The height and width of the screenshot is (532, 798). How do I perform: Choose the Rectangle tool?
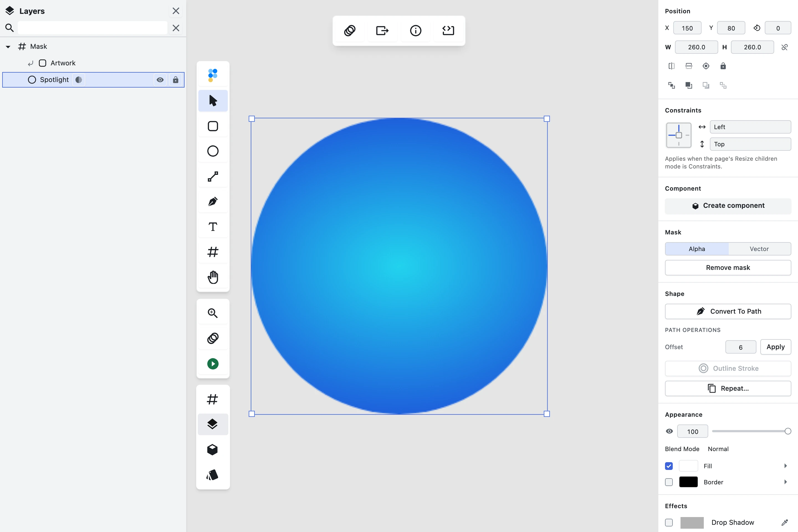[213, 126]
